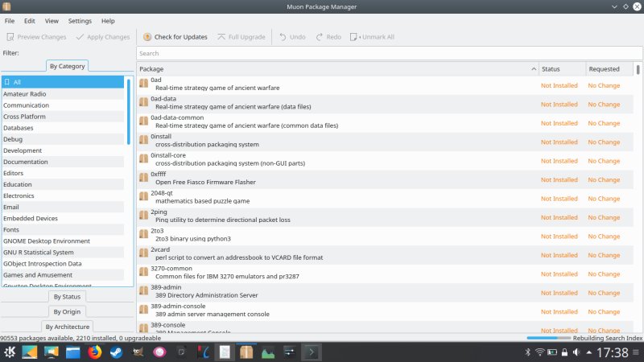
Task: Click the category list vertical scrollbar
Action: coord(128,113)
